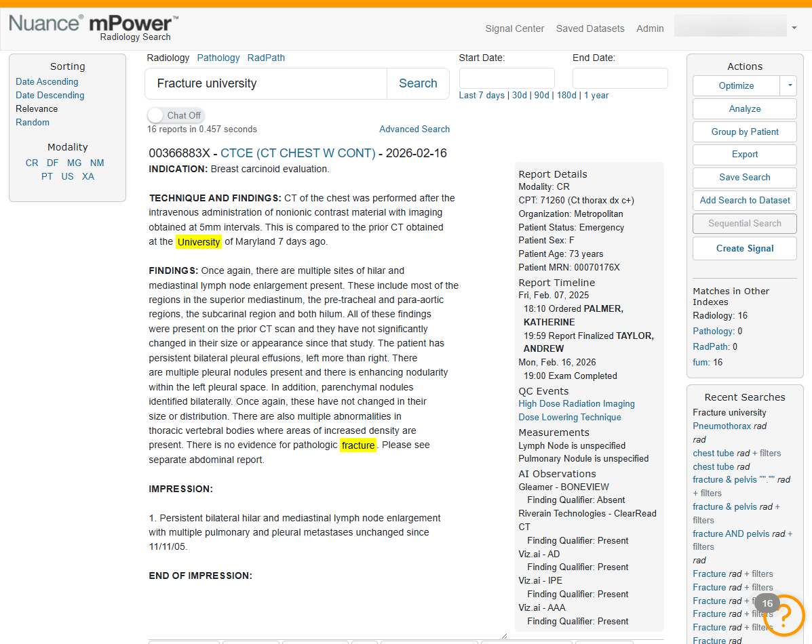The image size is (812, 644).
Task: Select Relevance sorting
Action: click(x=37, y=108)
